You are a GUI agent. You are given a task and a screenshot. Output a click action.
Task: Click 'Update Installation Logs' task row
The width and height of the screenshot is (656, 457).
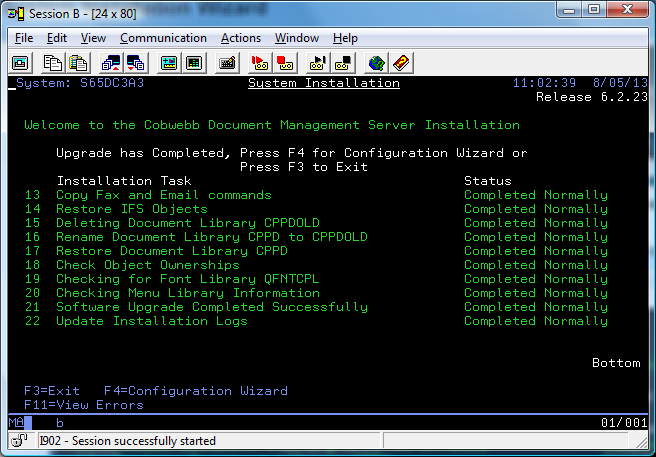(152, 321)
